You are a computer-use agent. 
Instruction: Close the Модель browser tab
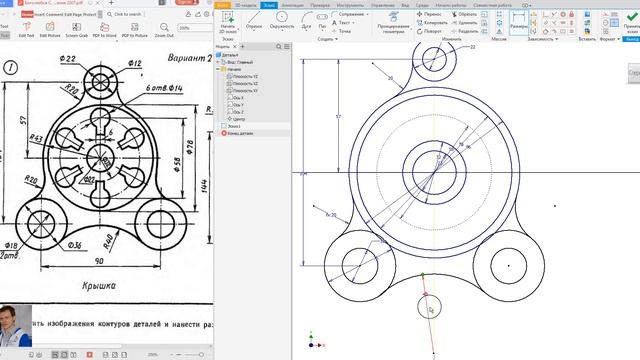click(235, 47)
